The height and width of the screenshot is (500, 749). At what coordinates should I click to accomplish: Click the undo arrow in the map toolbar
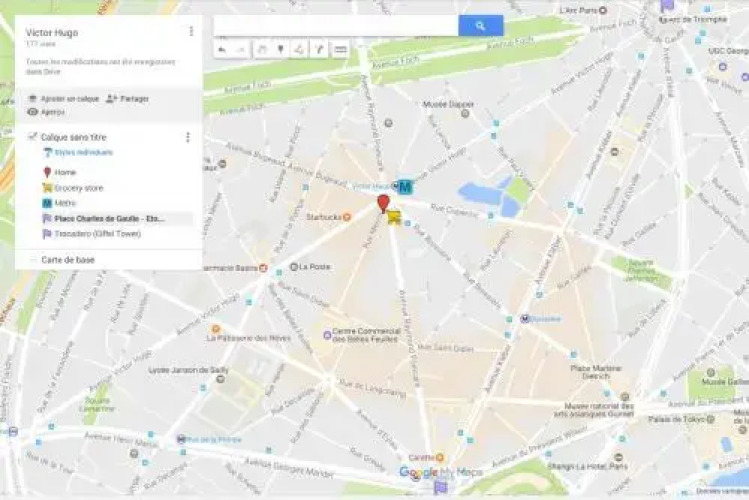tap(222, 50)
